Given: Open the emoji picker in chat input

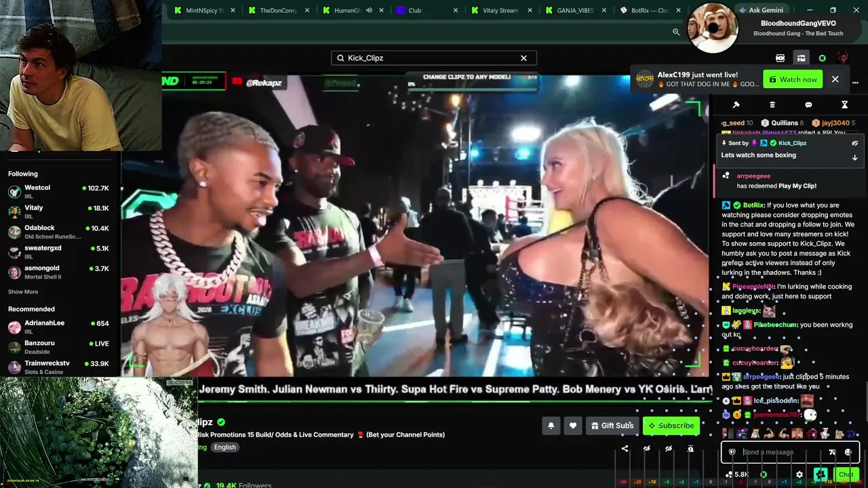Looking at the screenshot, I should tap(848, 452).
